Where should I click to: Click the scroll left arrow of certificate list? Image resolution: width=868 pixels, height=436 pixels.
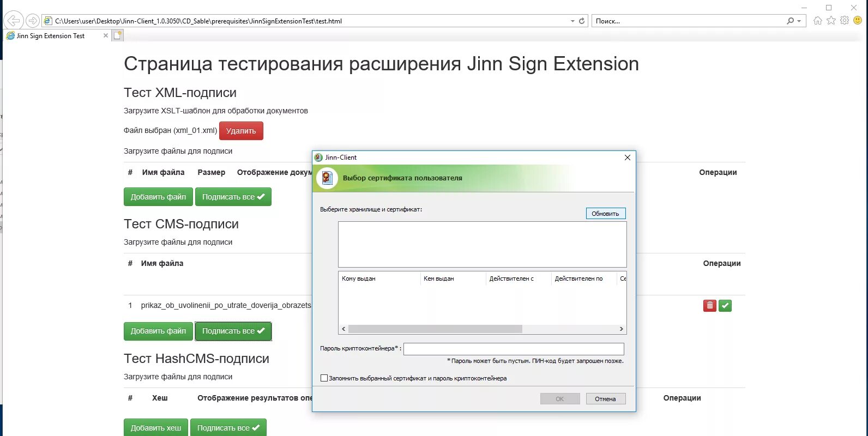[343, 329]
